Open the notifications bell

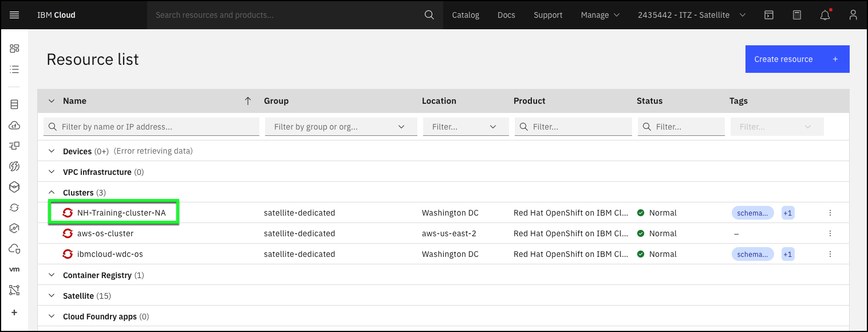point(825,15)
